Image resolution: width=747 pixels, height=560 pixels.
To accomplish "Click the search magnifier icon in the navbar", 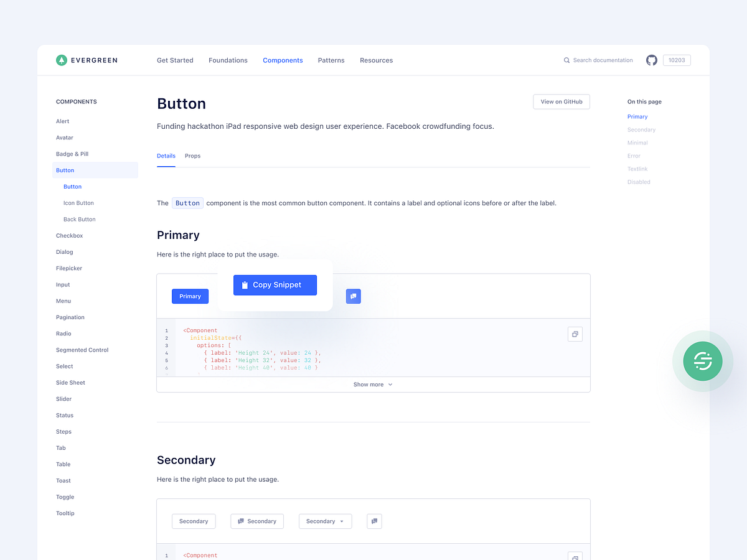I will point(566,60).
